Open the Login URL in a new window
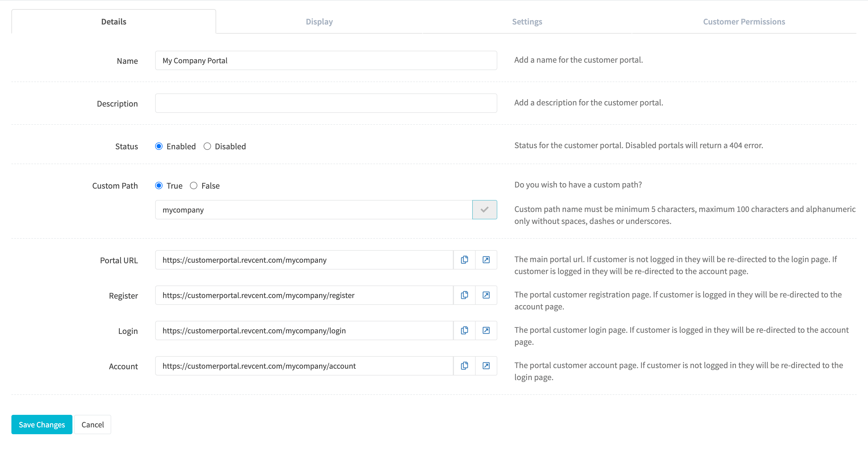Viewport: 868px width, 457px height. (x=486, y=330)
